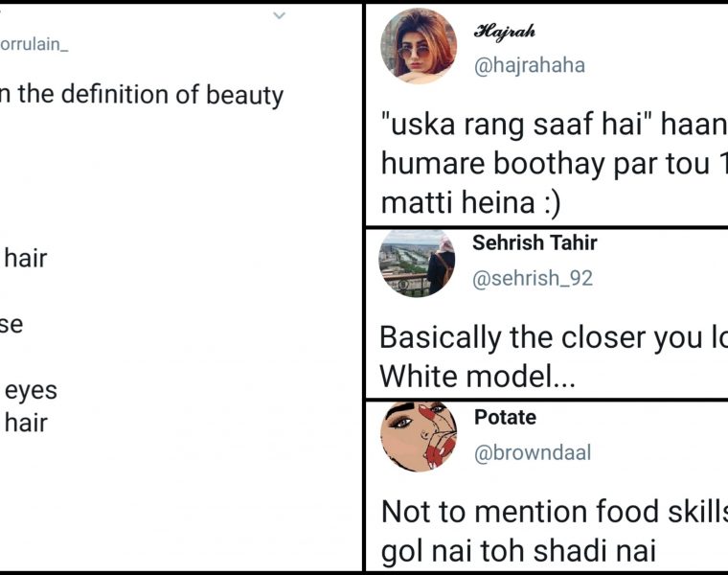Screen dimensions: 728x575
Task: Open the "Not to mention food skills" tweet
Action: (x=554, y=513)
